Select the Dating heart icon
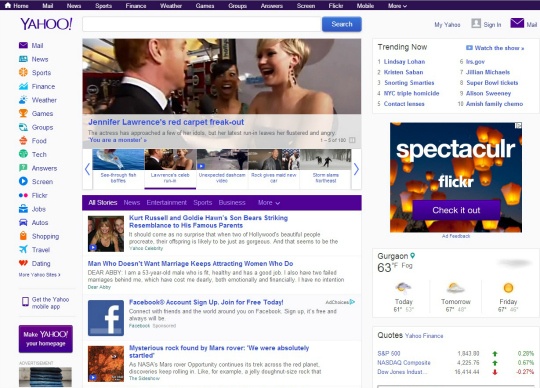 pyautogui.click(x=23, y=263)
